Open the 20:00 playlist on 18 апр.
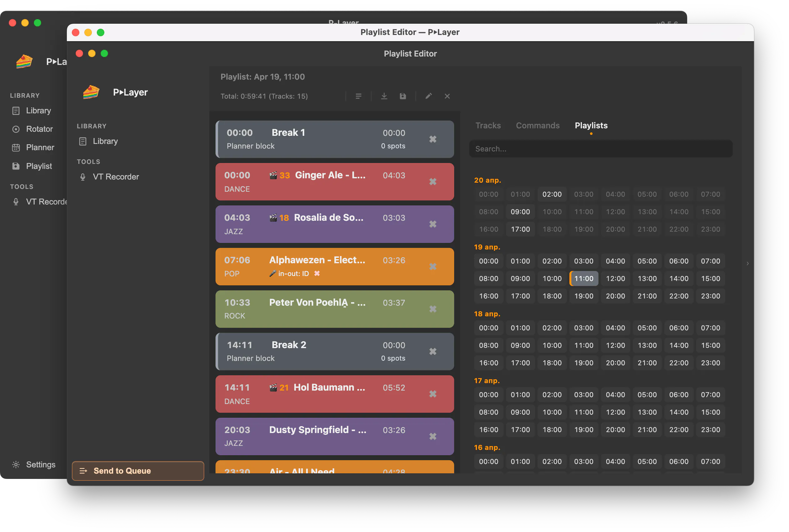 coord(615,363)
